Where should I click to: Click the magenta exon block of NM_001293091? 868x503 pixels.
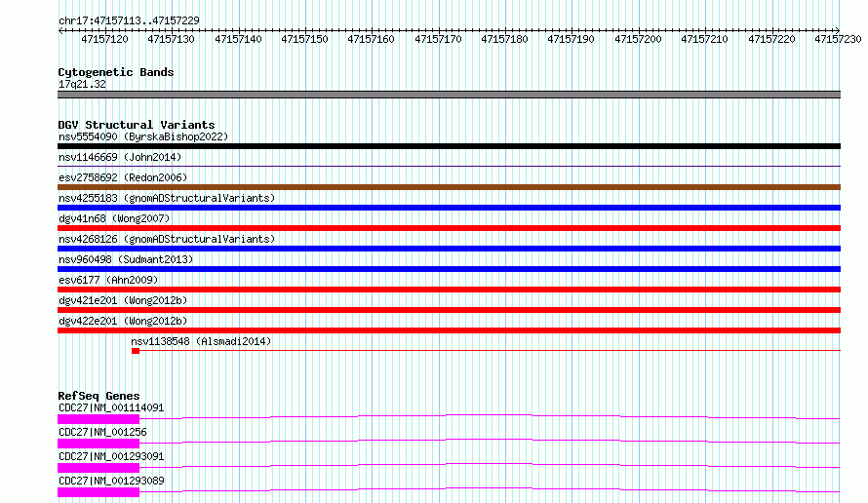(x=99, y=468)
